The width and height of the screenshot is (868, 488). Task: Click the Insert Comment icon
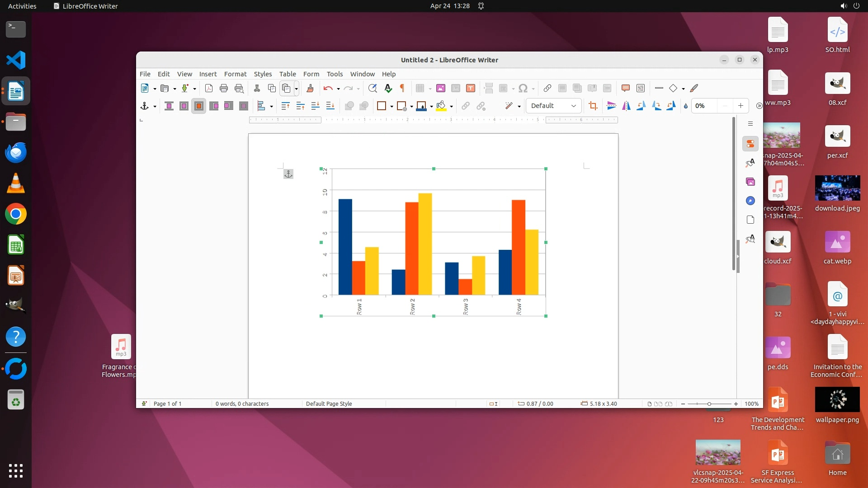coord(626,88)
